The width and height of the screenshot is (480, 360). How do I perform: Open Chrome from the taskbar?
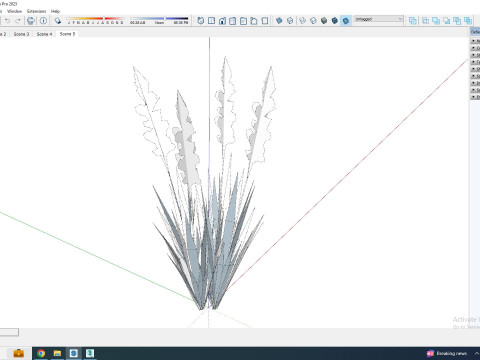point(41,353)
